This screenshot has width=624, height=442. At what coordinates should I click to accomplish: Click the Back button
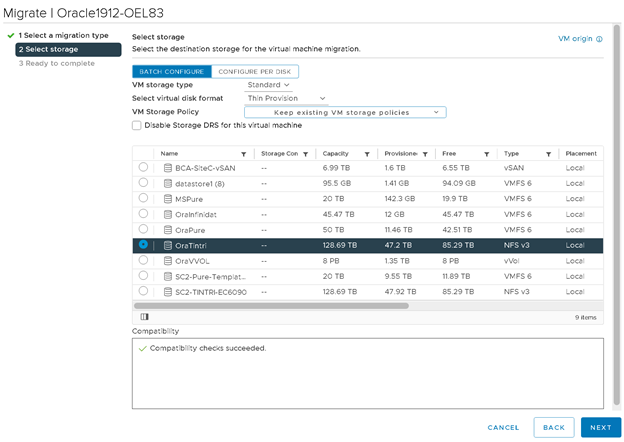[553, 427]
